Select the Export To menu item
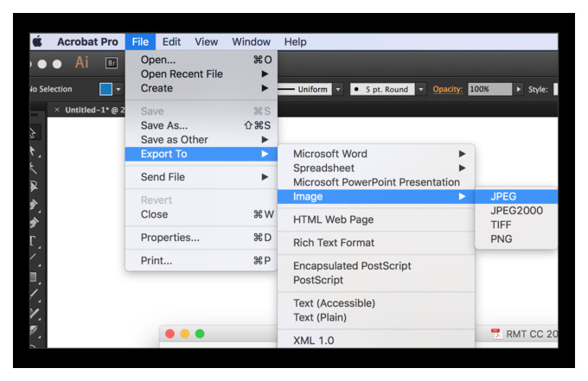Image resolution: width=588 pixels, height=381 pixels. pyautogui.click(x=201, y=154)
